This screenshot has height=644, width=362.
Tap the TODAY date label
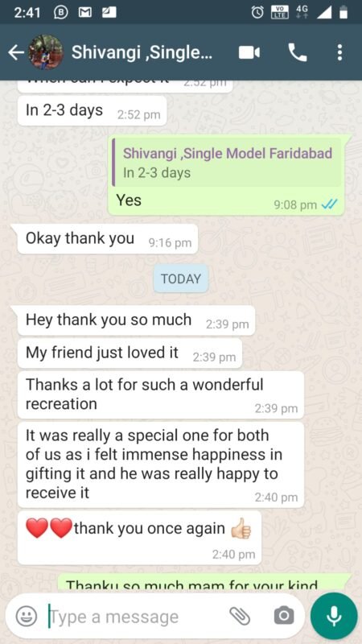(x=181, y=279)
